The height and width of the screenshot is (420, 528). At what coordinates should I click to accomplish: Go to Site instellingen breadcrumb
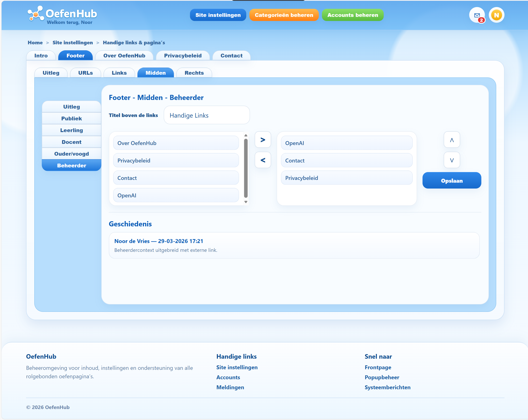pyautogui.click(x=73, y=43)
